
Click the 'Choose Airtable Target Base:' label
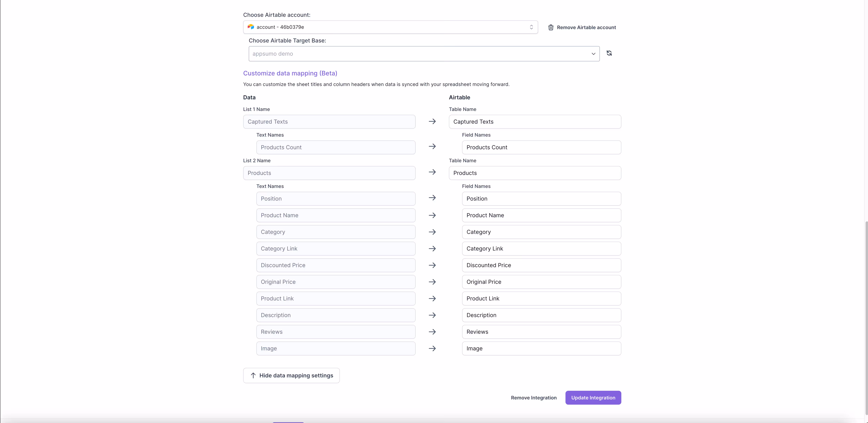287,40
